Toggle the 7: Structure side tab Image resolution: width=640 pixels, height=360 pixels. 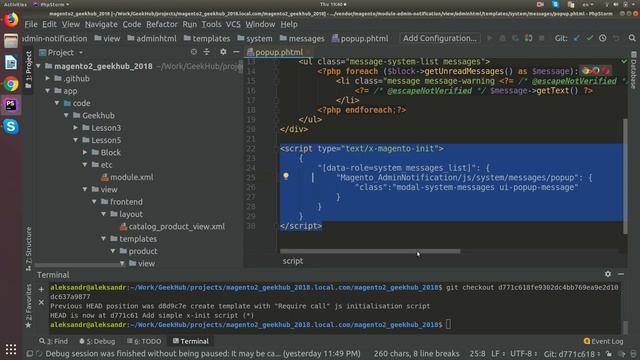(28, 249)
